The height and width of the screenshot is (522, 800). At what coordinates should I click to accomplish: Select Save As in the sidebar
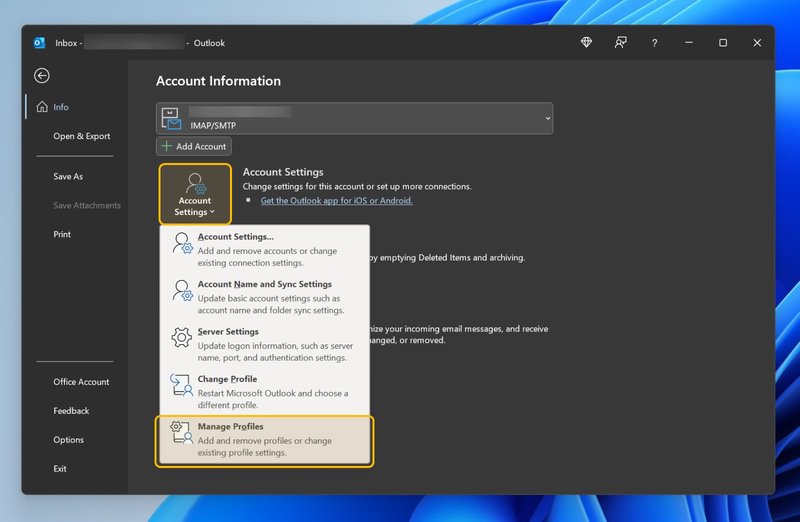68,177
